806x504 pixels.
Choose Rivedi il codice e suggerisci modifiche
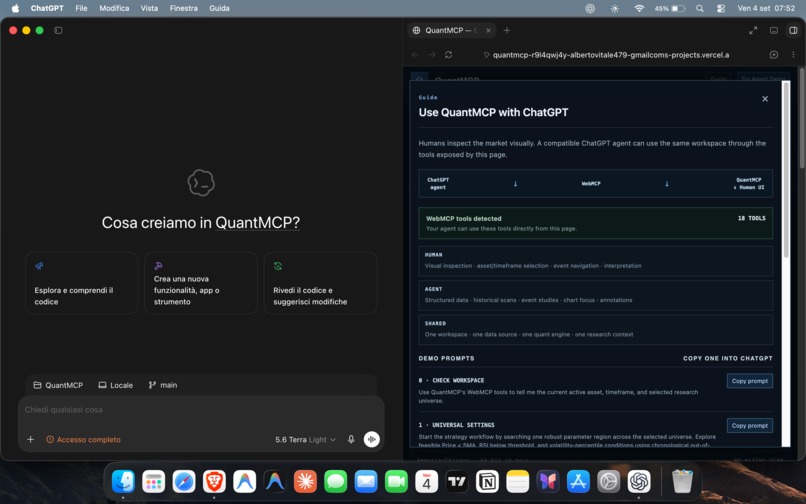pyautogui.click(x=321, y=283)
